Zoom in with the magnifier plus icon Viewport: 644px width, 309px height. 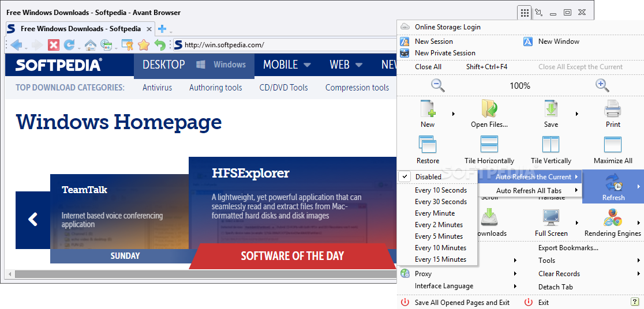(x=602, y=85)
